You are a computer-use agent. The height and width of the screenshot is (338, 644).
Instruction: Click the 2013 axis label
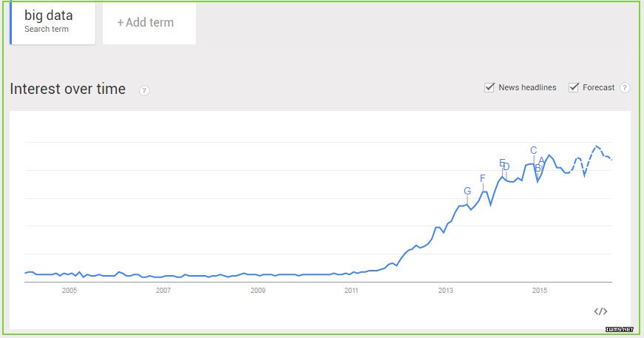coord(446,291)
